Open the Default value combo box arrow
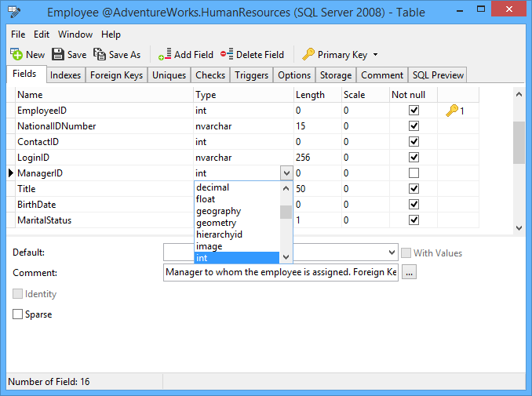532x396 pixels. 392,252
